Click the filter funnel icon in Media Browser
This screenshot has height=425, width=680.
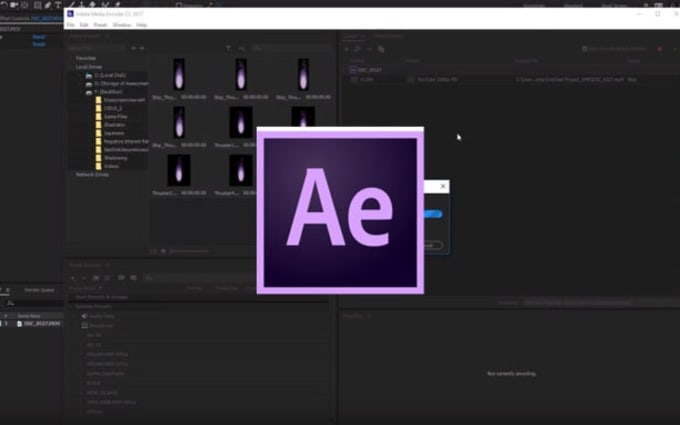coord(228,49)
